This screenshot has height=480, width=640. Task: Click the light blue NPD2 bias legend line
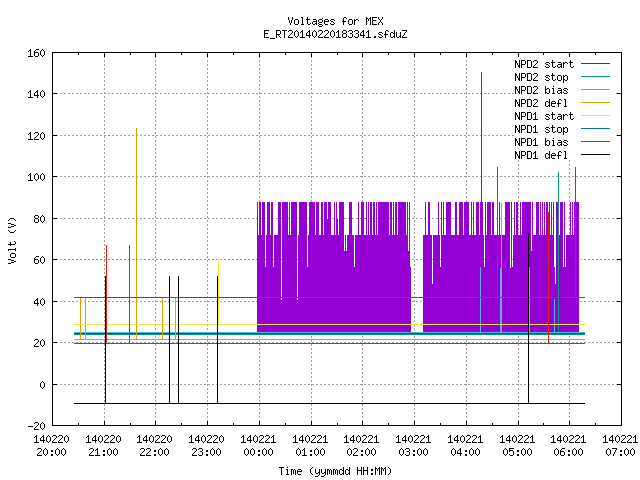[595, 89]
